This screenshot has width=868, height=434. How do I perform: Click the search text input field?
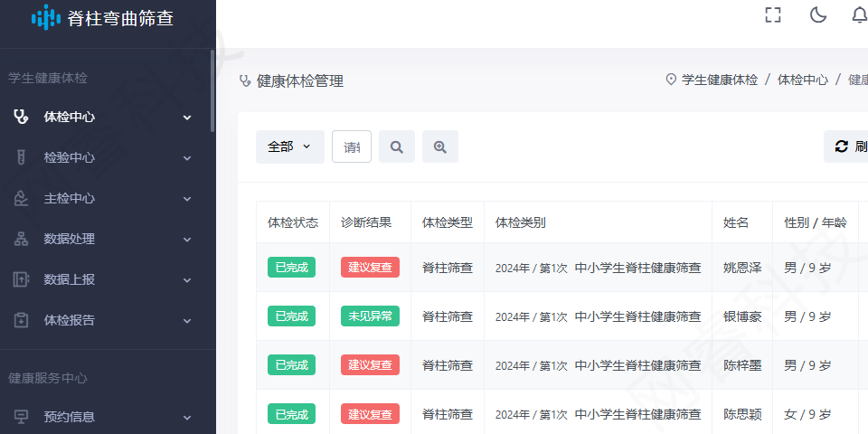point(352,146)
